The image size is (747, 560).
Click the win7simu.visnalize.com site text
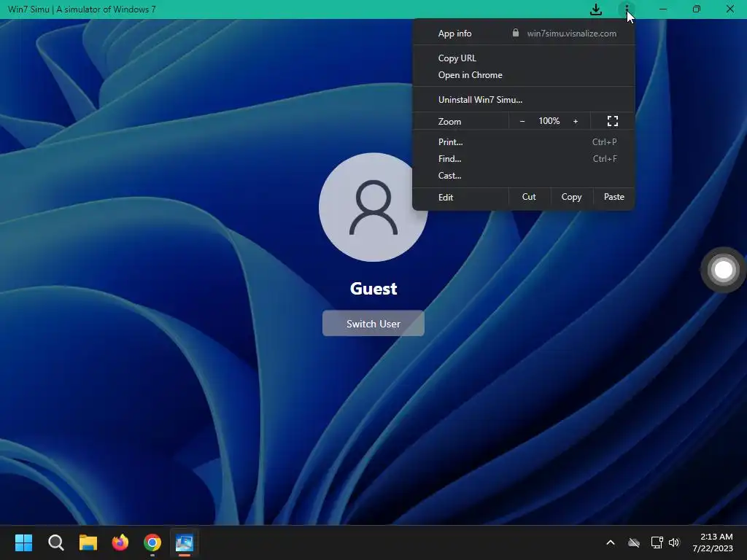(x=572, y=34)
